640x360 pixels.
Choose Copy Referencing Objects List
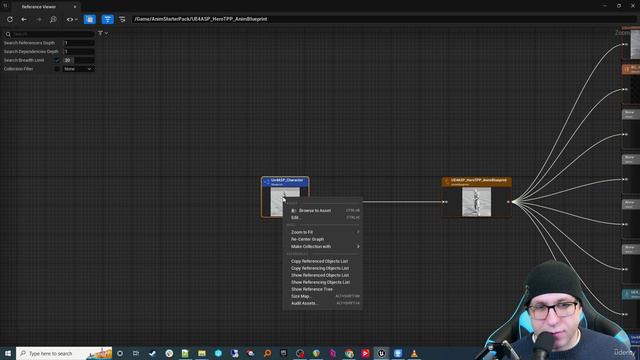pyautogui.click(x=322, y=268)
